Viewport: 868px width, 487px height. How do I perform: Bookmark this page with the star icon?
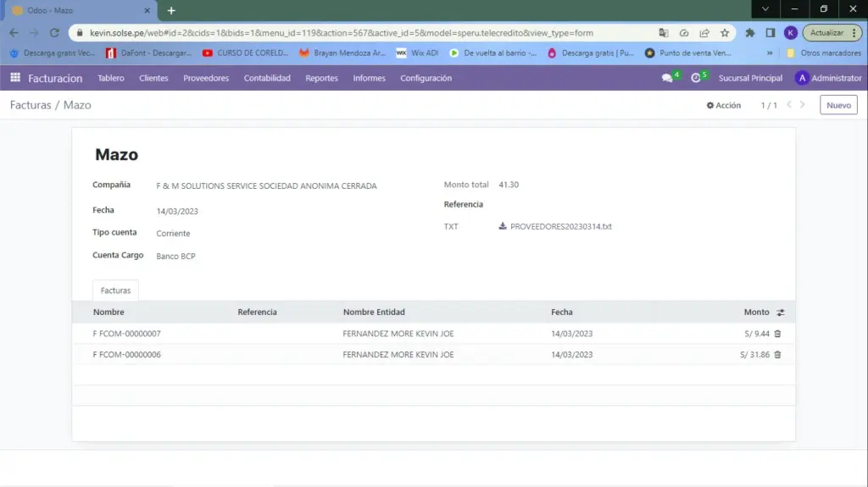725,33
